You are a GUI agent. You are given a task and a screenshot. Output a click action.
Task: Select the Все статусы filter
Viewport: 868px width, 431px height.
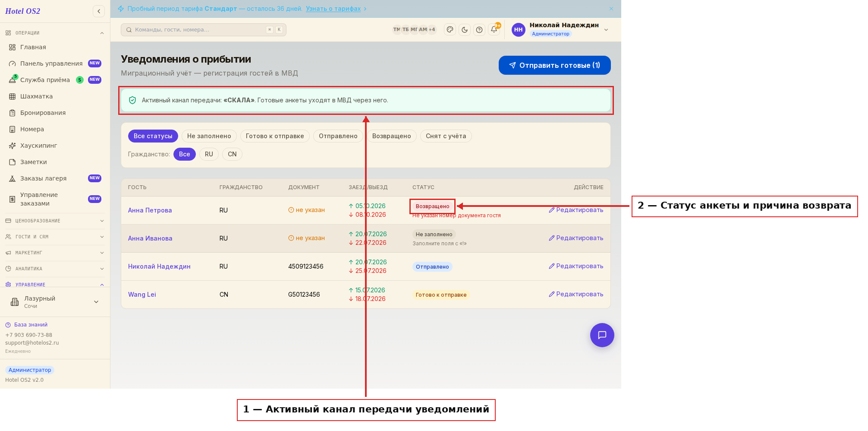point(153,136)
